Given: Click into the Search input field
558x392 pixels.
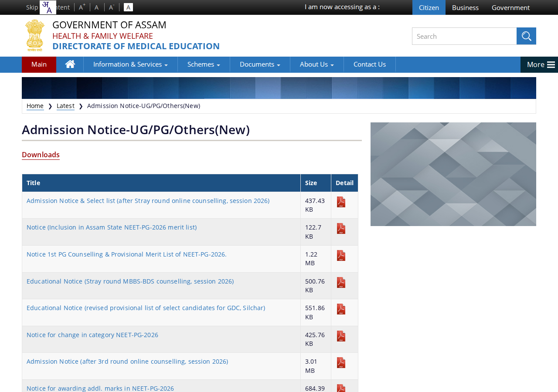Looking at the screenshot, I should [x=464, y=36].
